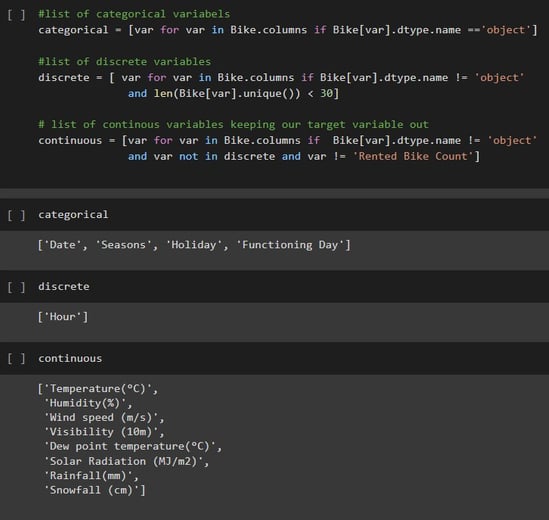
Task: Click the 'categorical = [var for var' code line
Action: click(287, 30)
